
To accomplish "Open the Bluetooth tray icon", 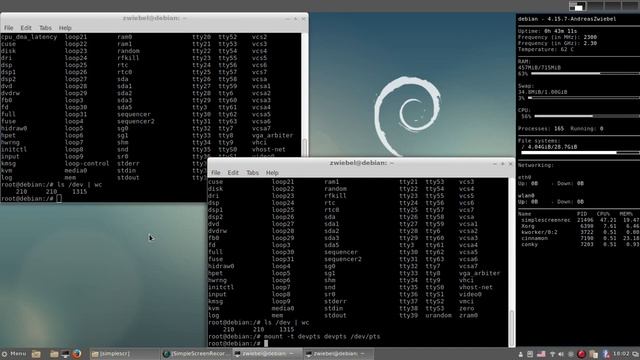I will (606, 354).
